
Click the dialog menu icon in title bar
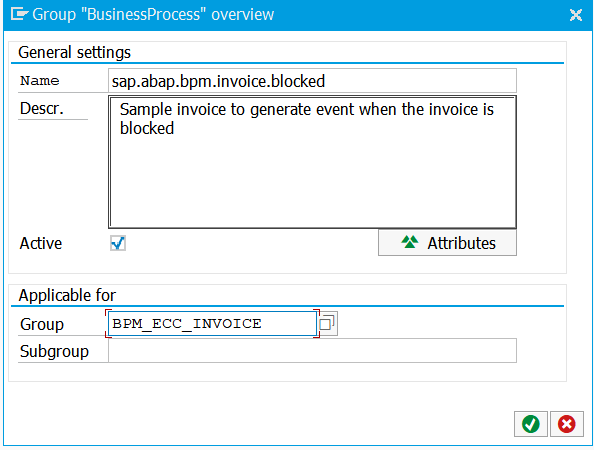point(19,14)
